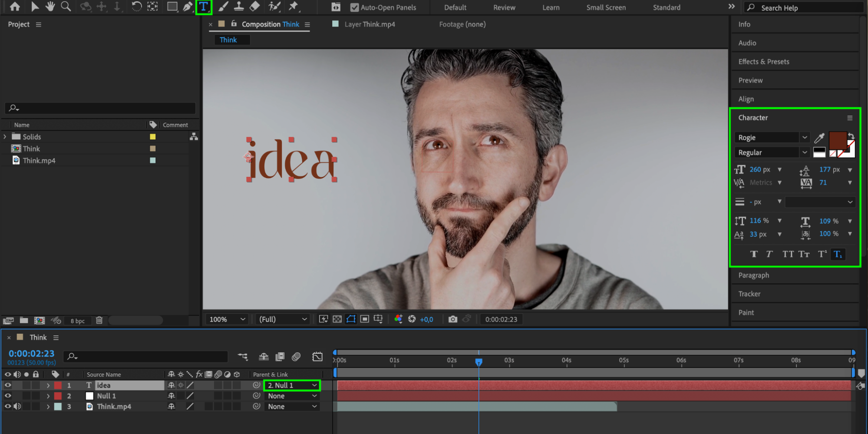Hide the Null 1 layer
The height and width of the screenshot is (434, 868).
coord(8,396)
